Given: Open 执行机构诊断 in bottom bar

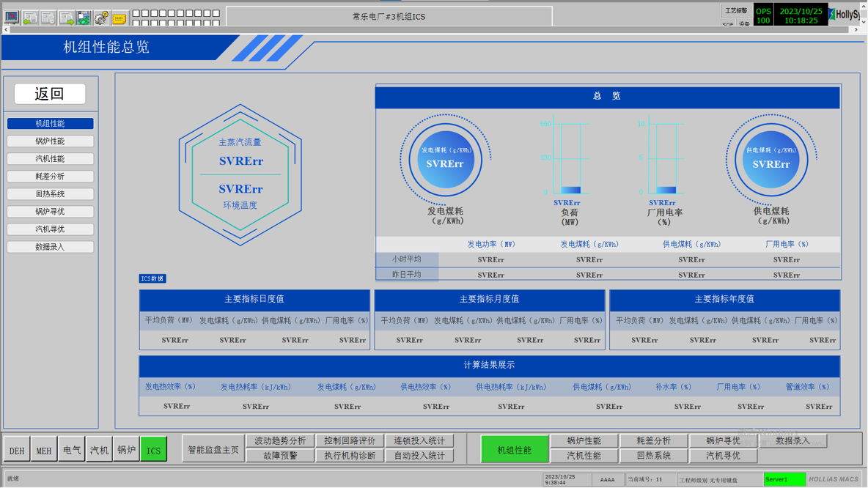Looking at the screenshot, I should 350,456.
